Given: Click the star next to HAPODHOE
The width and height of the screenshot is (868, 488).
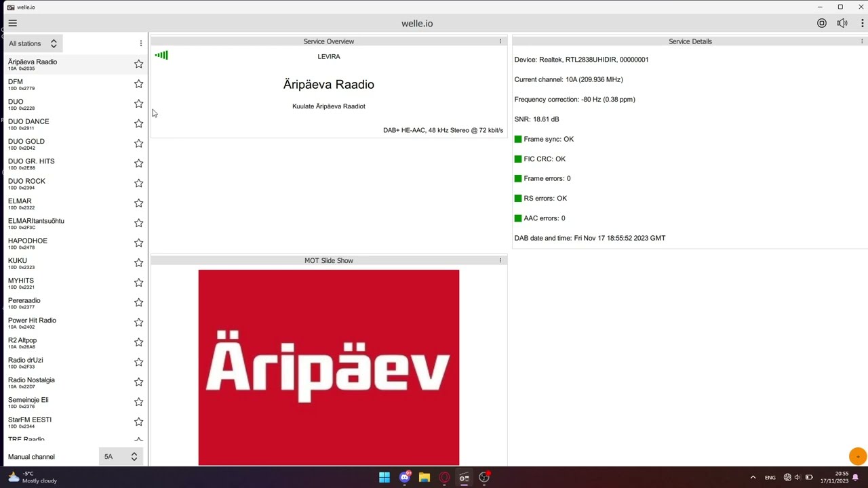Looking at the screenshot, I should coord(138,243).
